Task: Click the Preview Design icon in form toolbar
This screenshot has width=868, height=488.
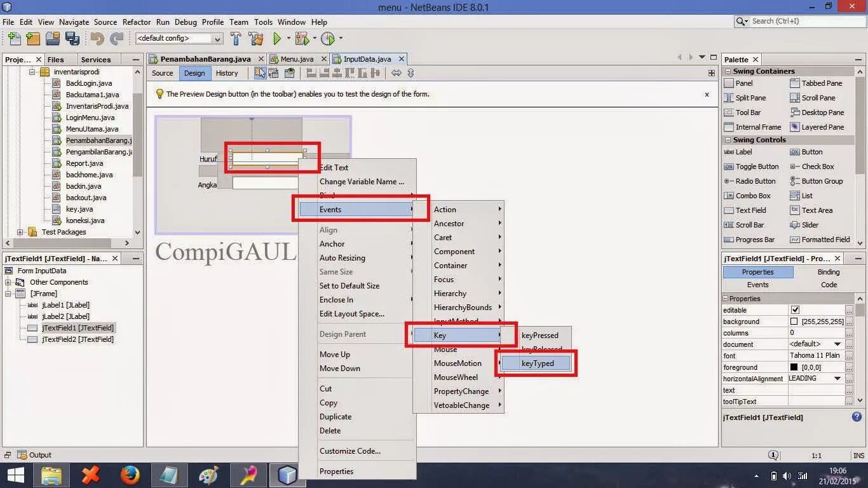Action: 290,73
